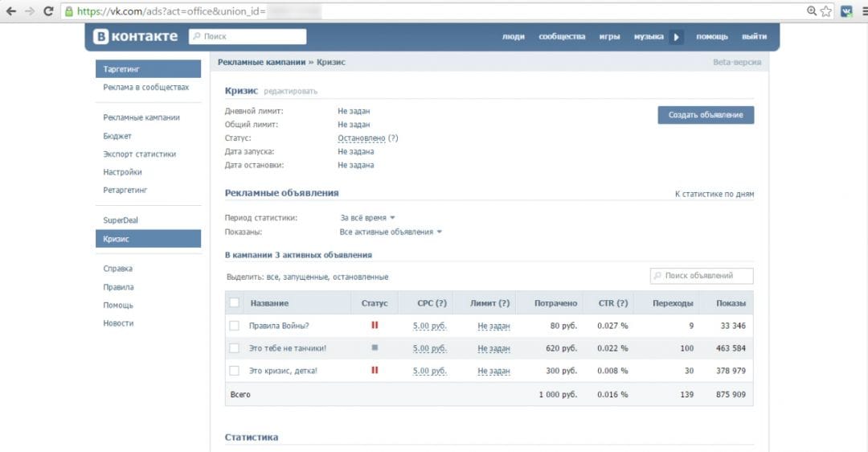Open the Все активные объявления dropdown
The height and width of the screenshot is (452, 868).
pyautogui.click(x=391, y=232)
